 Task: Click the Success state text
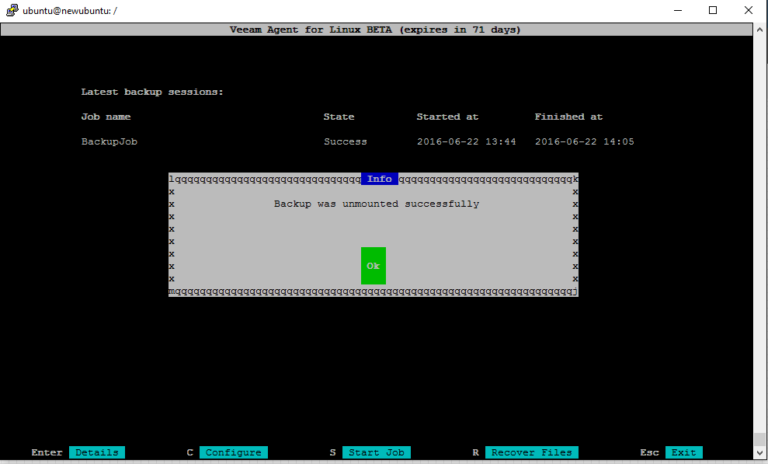345,142
